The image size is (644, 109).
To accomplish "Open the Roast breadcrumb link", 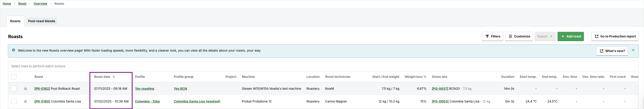I will pos(22,4).
